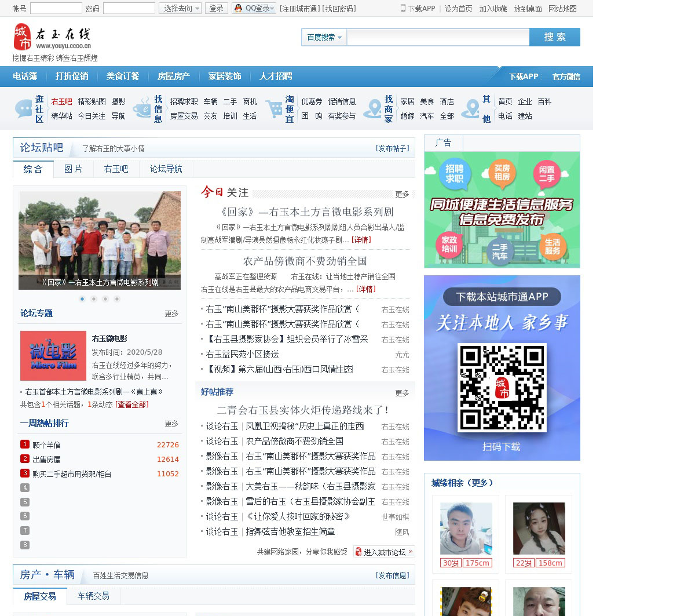The height and width of the screenshot is (616, 695).
Task: Click into the 帐号 username input field
Action: tap(56, 8)
